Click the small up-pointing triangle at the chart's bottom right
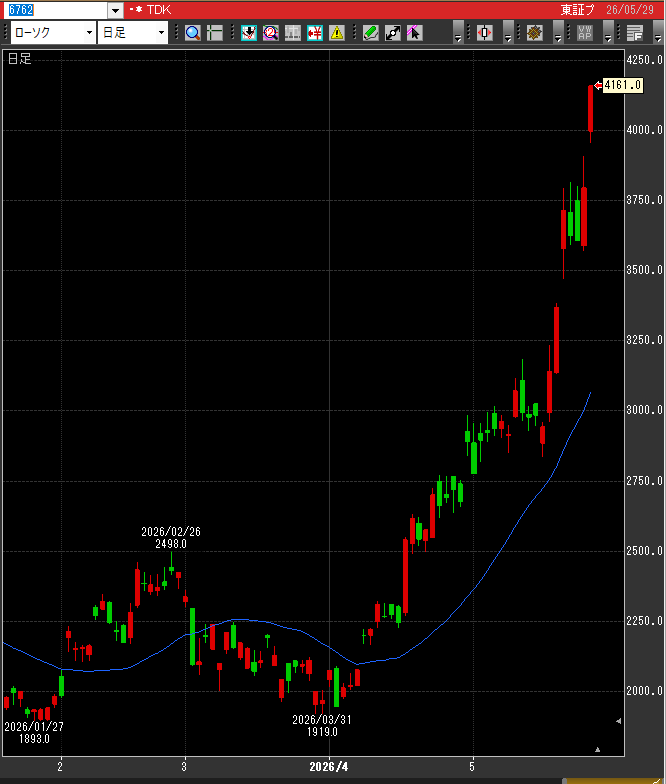This screenshot has width=666, height=784. [x=597, y=750]
